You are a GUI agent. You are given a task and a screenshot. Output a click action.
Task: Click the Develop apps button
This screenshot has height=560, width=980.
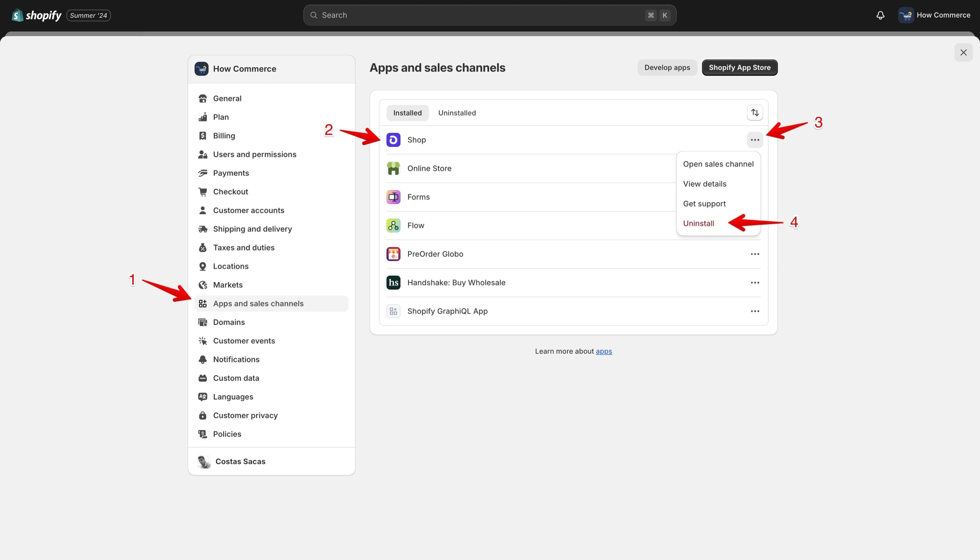[667, 67]
